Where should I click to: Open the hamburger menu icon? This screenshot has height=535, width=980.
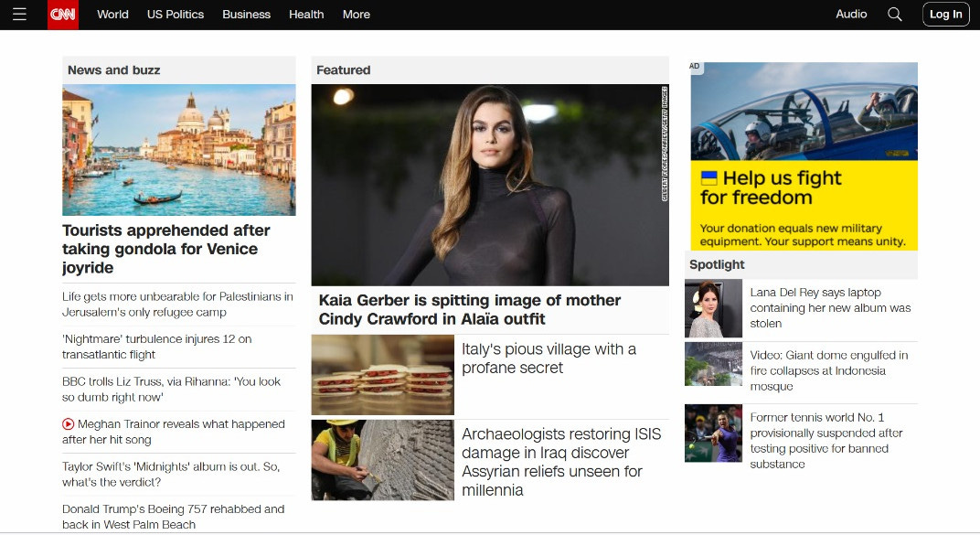pyautogui.click(x=19, y=15)
